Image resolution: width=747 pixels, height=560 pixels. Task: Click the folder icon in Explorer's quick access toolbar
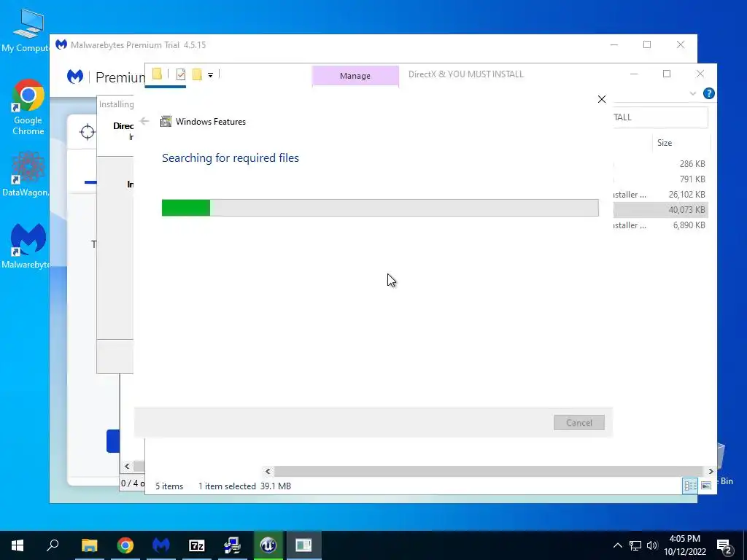158,74
